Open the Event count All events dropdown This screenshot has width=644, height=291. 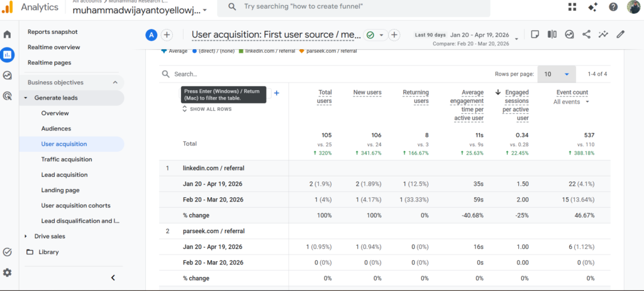(571, 101)
